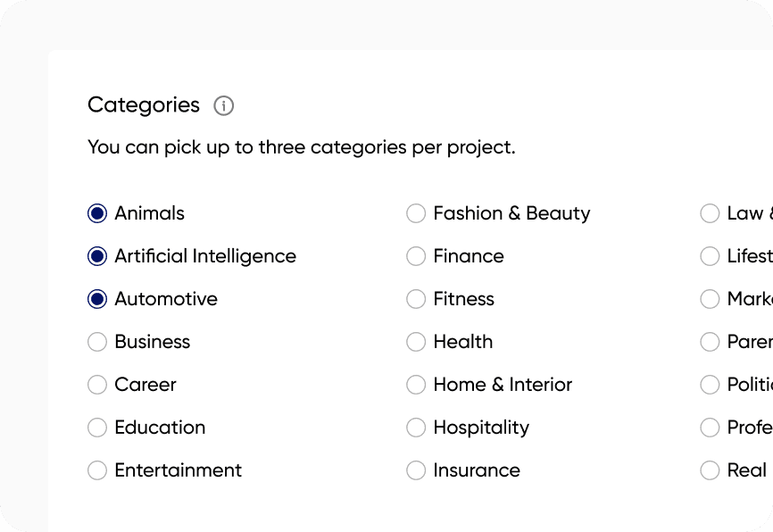
Task: Choose the Lifestyle category radio button
Action: pyautogui.click(x=710, y=256)
